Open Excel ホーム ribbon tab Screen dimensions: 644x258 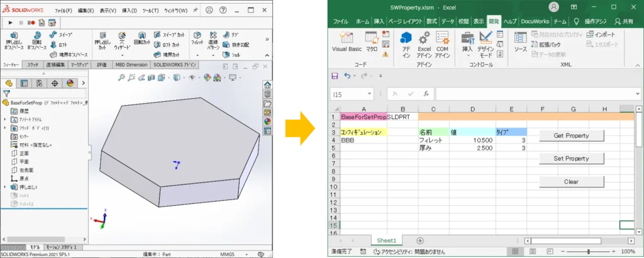362,21
